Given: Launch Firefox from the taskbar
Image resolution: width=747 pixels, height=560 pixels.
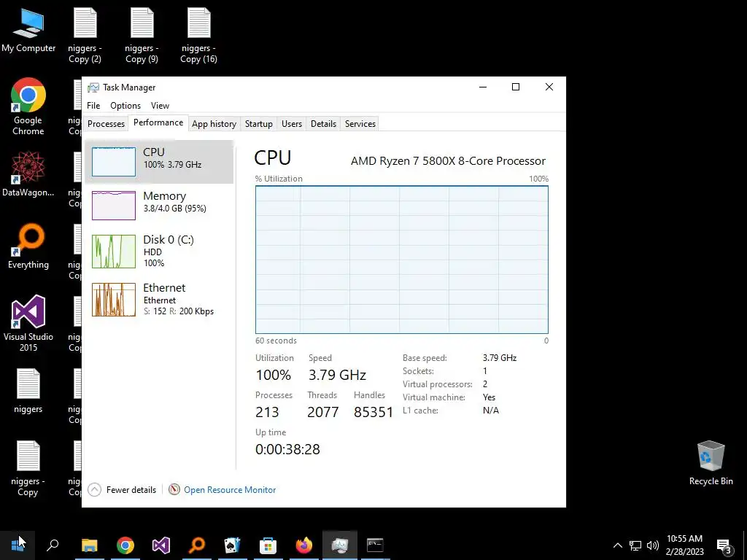Looking at the screenshot, I should coord(304,545).
